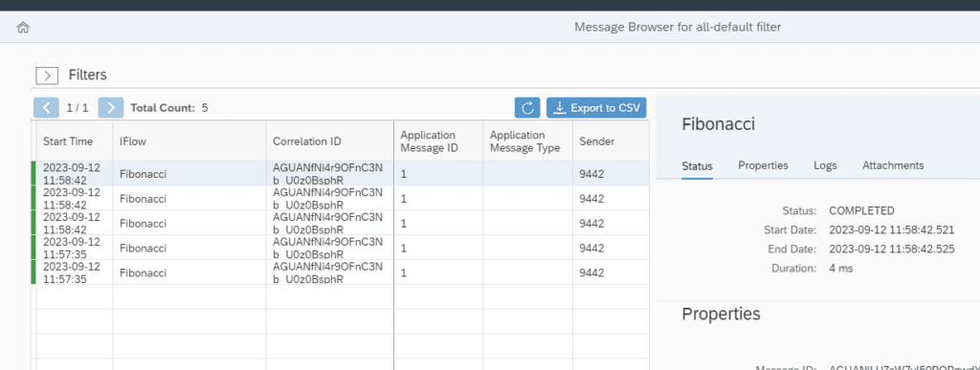Viewport: 980px width, 370px height.
Task: Click the start date 2023-09-12 11:58:42.521
Action: pos(892,229)
